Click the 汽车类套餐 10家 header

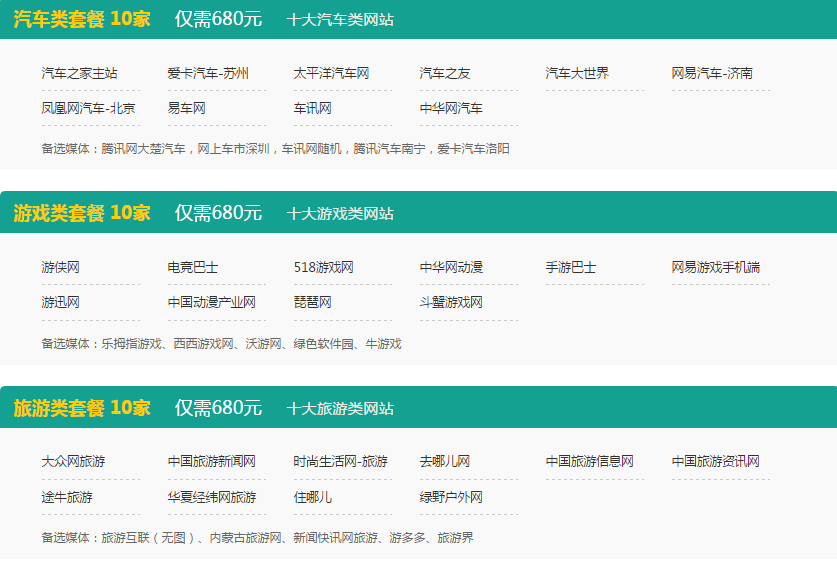(81, 19)
